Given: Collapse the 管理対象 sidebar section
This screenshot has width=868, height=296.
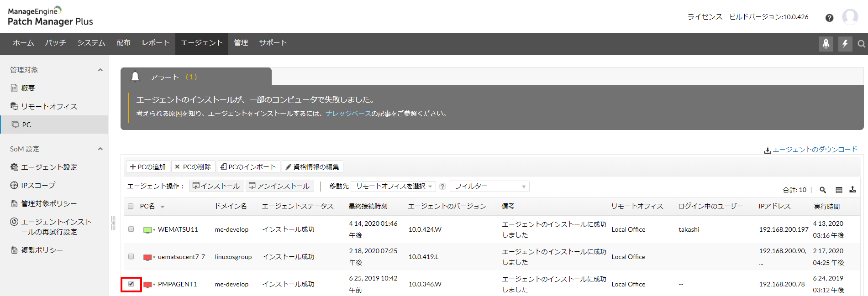Looking at the screenshot, I should click(100, 70).
